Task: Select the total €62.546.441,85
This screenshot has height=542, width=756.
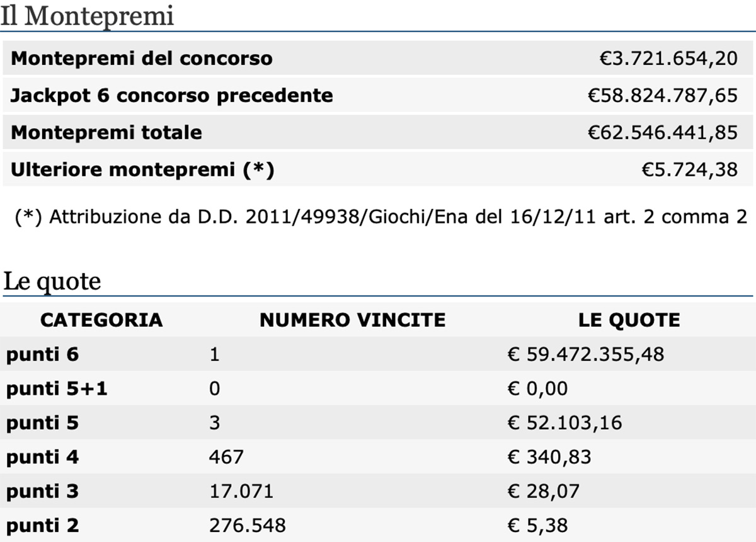Action: tap(663, 133)
